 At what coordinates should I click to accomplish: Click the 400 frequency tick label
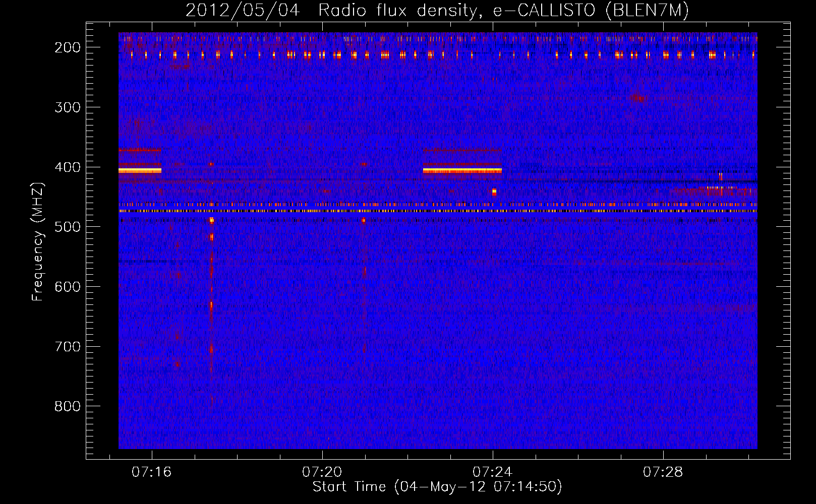68,167
